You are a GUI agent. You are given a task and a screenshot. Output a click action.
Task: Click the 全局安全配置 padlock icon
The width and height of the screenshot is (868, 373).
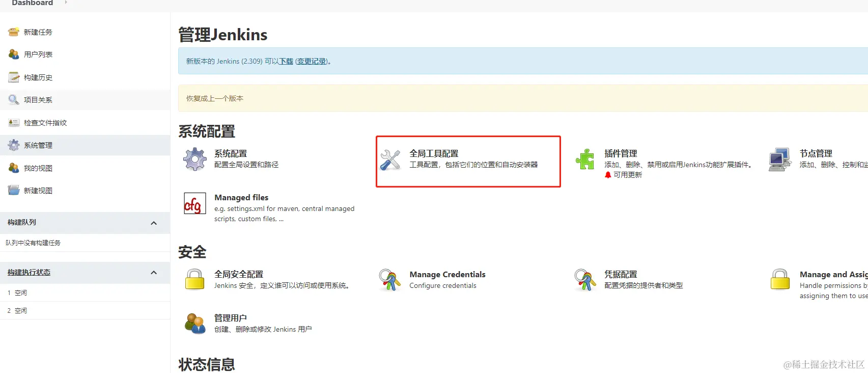(x=194, y=279)
